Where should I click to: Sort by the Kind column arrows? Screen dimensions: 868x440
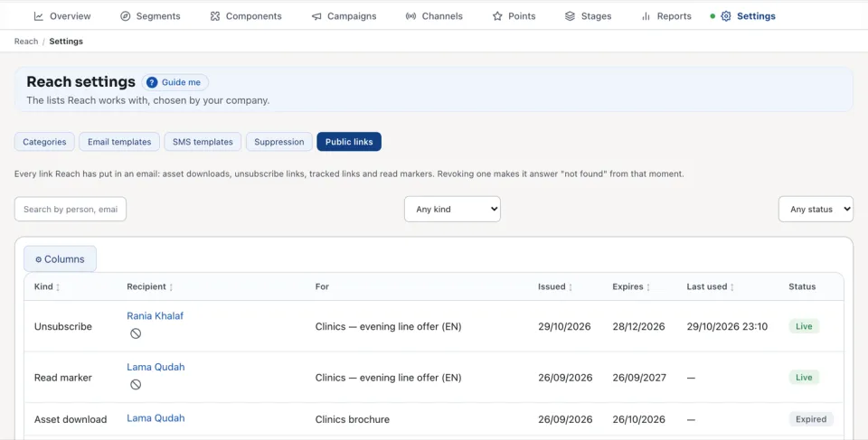click(58, 287)
